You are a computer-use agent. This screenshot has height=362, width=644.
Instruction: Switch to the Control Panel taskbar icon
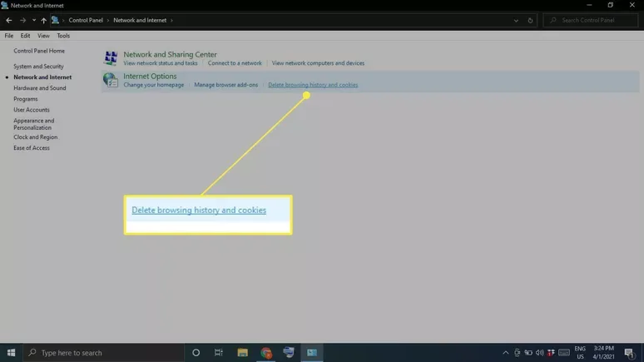[312, 353]
